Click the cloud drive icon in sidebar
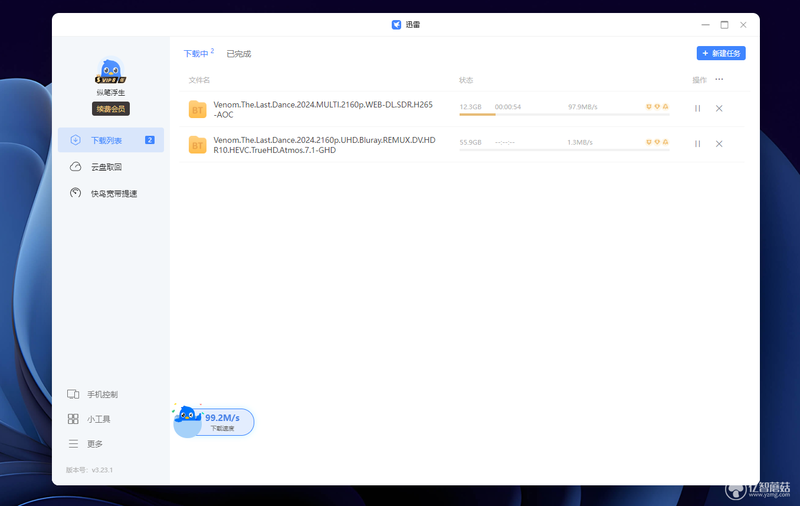The image size is (800, 506). pyautogui.click(x=76, y=167)
